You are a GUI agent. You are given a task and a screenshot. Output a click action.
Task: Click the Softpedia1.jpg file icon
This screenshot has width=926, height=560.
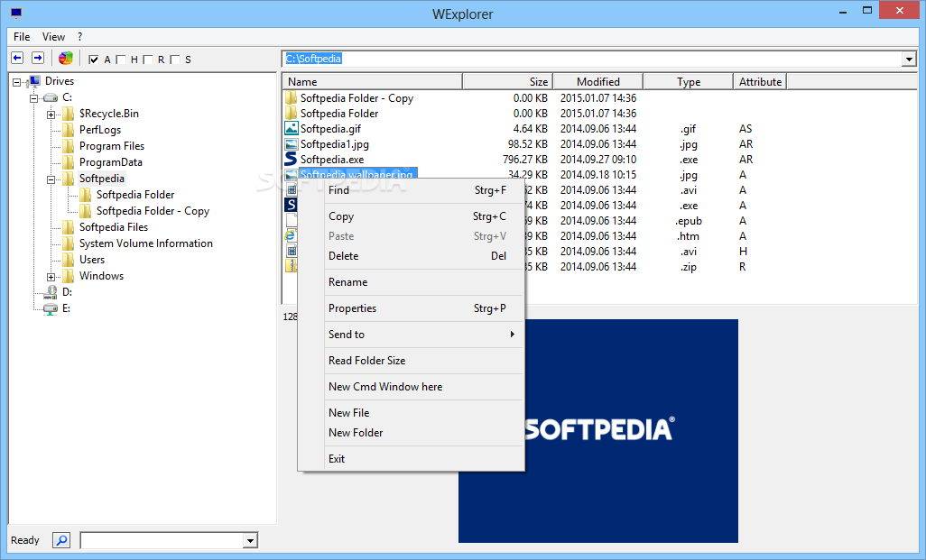(x=292, y=144)
